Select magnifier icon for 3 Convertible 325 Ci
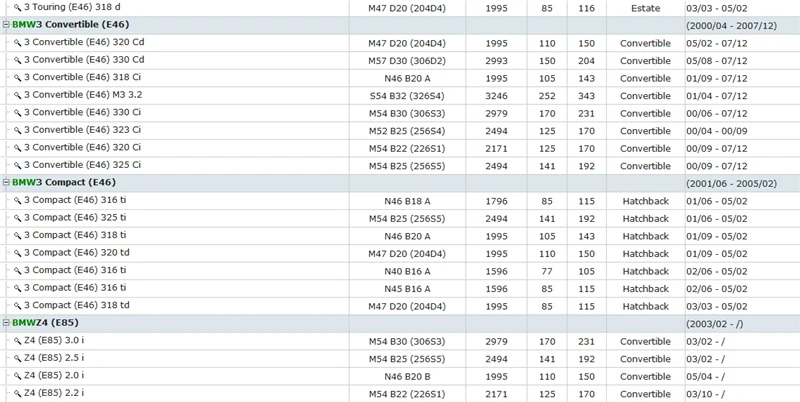This screenshot has height=402, width=800. coord(17,165)
